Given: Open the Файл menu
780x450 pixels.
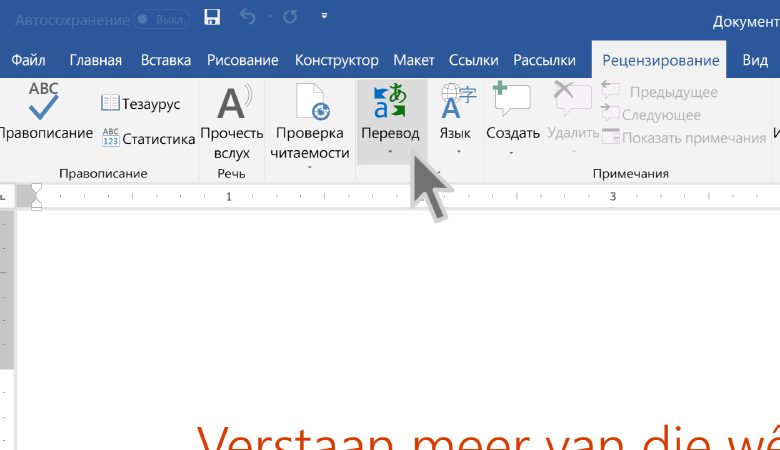Looking at the screenshot, I should pyautogui.click(x=28, y=60).
